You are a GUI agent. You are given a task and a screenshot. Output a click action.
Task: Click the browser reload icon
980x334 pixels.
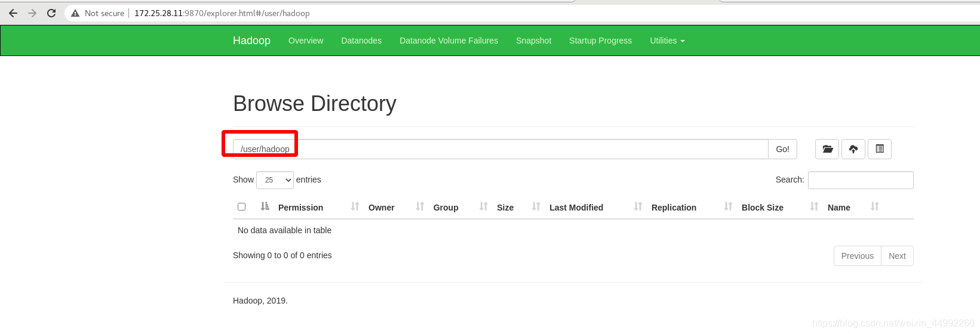[x=51, y=13]
